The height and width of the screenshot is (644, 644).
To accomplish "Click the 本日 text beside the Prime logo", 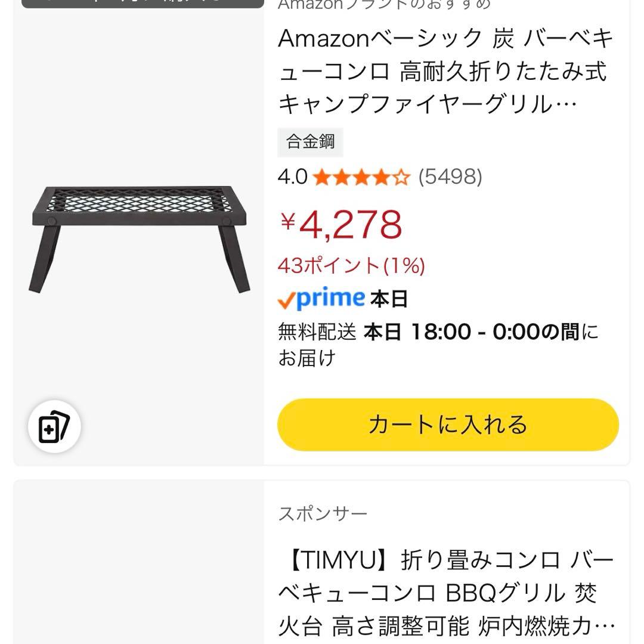I will coord(389,299).
